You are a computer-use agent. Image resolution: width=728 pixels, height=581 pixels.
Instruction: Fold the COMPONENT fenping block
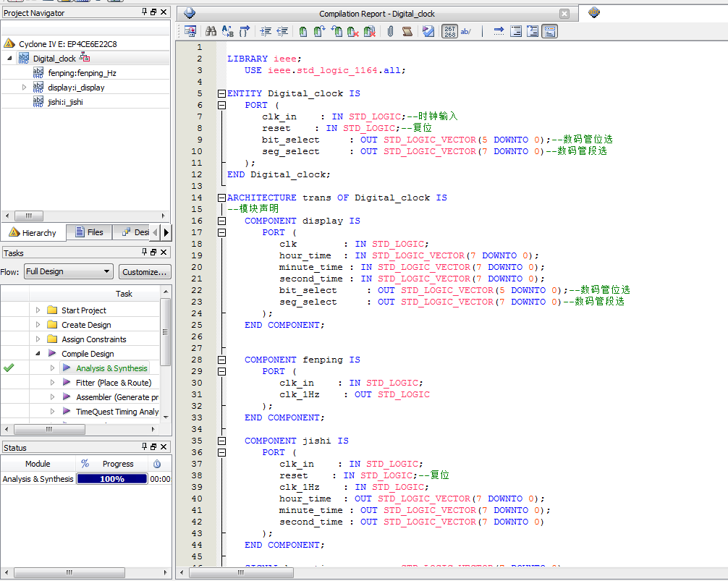click(222, 360)
